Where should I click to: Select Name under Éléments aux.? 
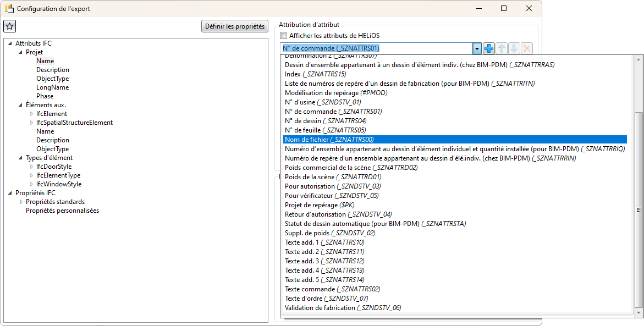tap(45, 131)
